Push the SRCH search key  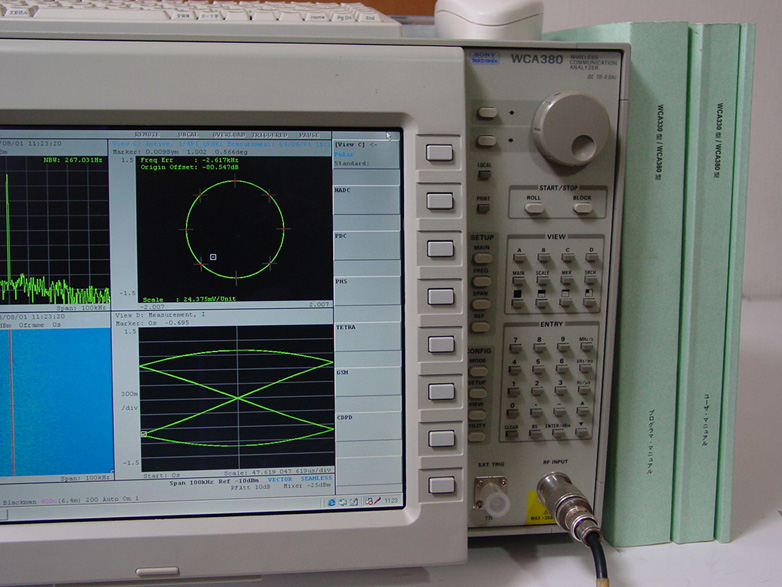[x=590, y=279]
